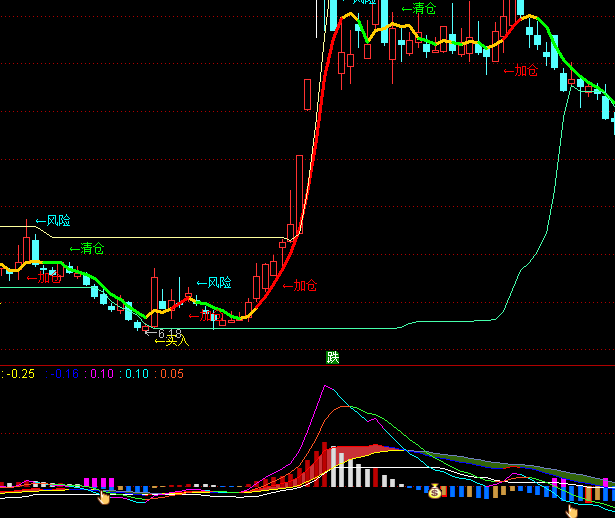The height and width of the screenshot is (518, 615).
Task: Click the money bag icon in indicator panel
Action: pos(435,491)
